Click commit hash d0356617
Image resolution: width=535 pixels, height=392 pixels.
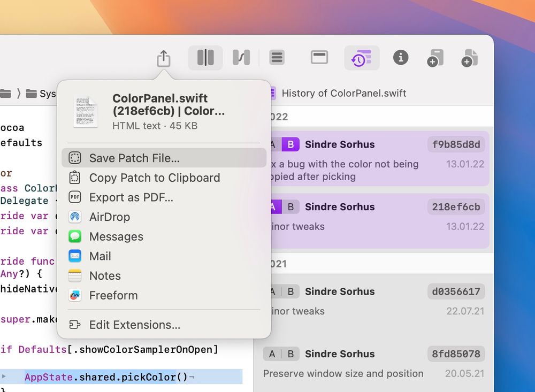pyautogui.click(x=456, y=291)
